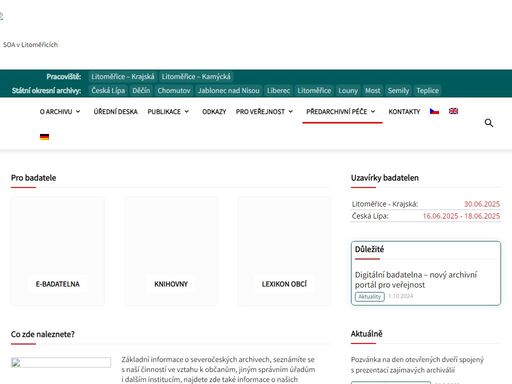Select workplace Litoměřice – Krajská
512x384 pixels.
click(x=123, y=77)
